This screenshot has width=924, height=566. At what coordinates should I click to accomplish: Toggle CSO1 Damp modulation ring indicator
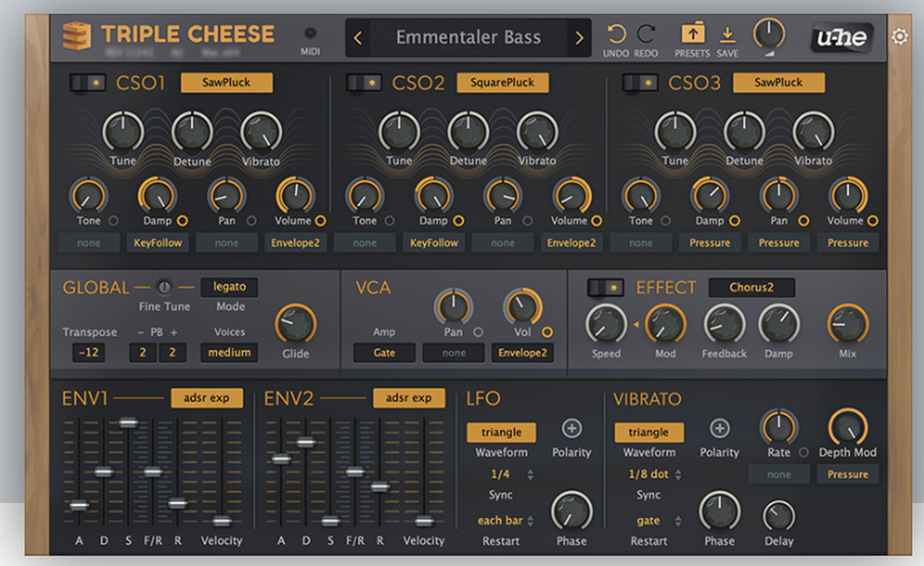point(182,221)
